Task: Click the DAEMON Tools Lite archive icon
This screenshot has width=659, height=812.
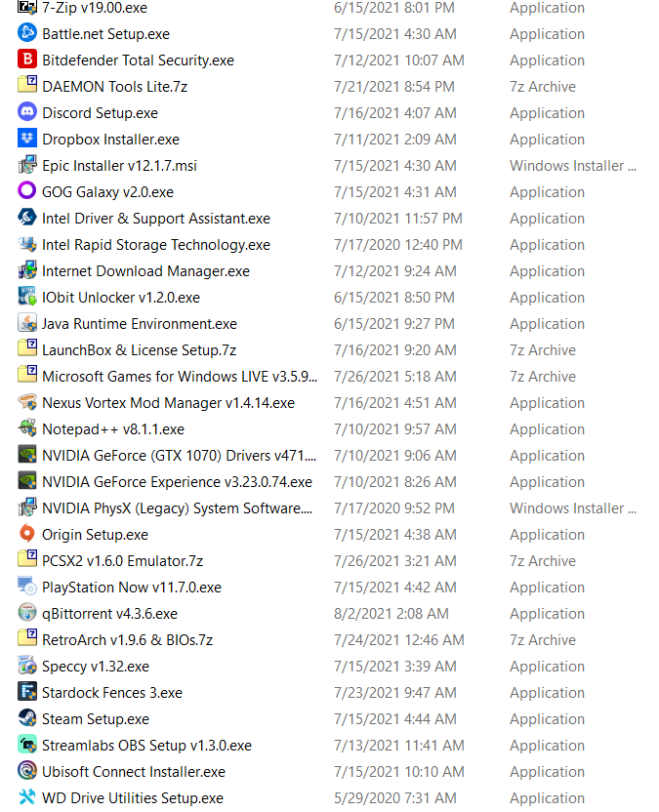Action: pyautogui.click(x=27, y=86)
